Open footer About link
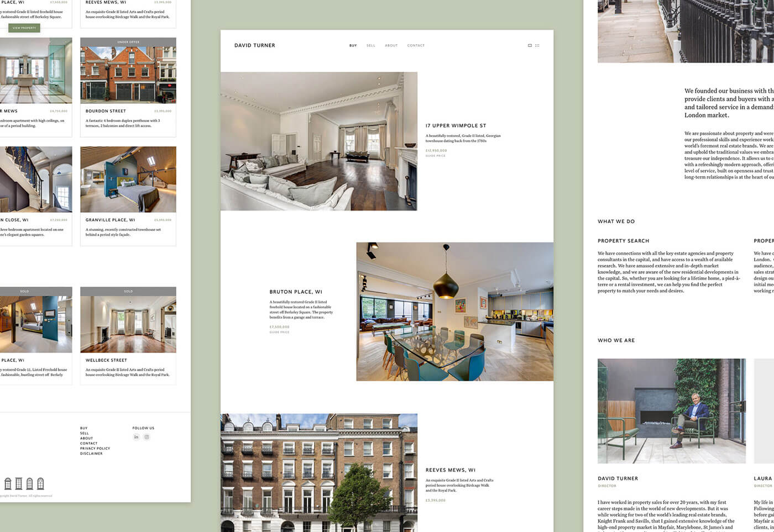The image size is (774, 532). [86, 438]
